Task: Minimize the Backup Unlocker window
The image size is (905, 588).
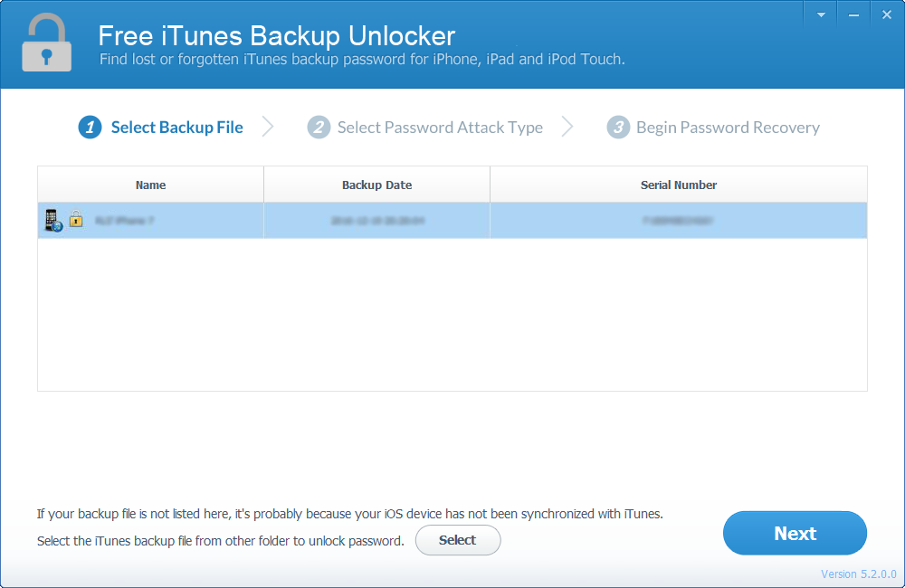Action: coord(853,15)
